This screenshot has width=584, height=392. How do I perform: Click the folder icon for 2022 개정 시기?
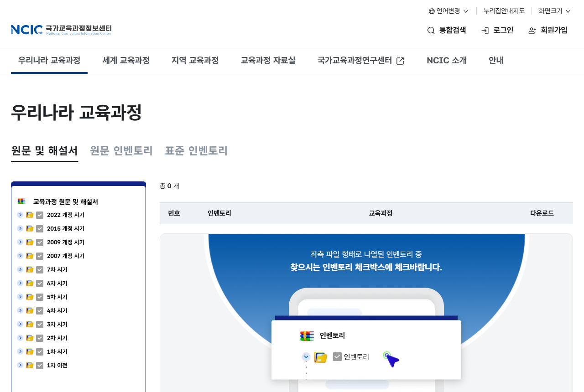tap(30, 215)
